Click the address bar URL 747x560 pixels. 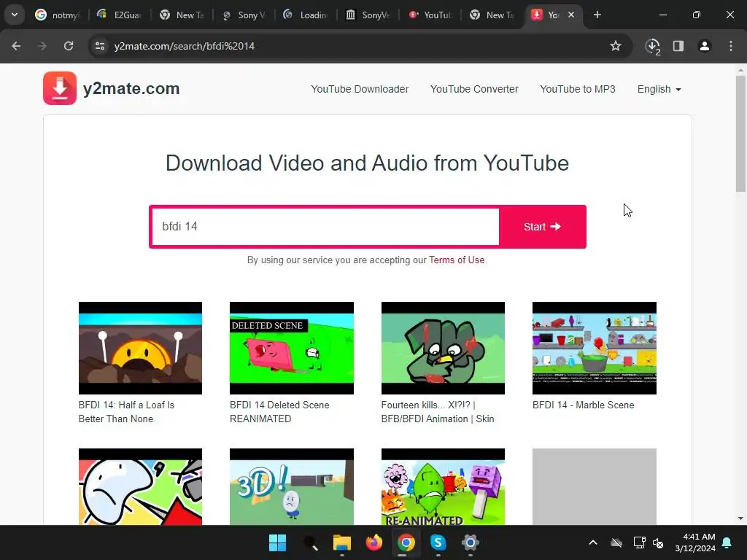click(185, 46)
